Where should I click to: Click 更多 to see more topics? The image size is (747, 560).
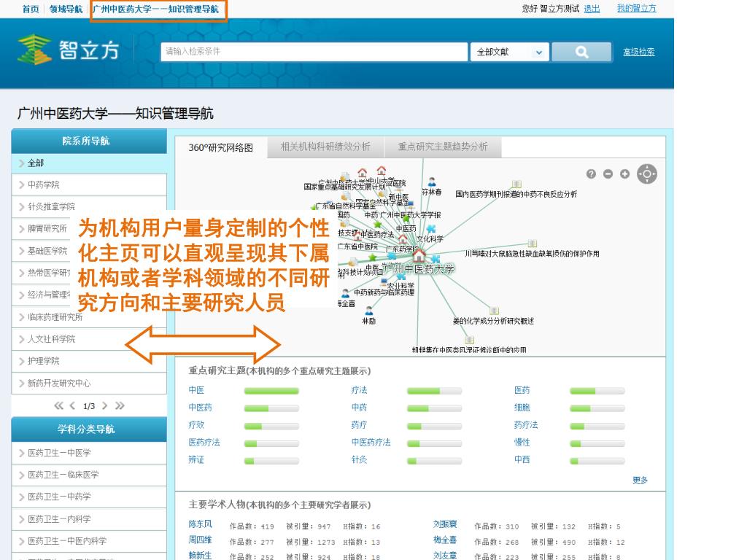tap(640, 480)
